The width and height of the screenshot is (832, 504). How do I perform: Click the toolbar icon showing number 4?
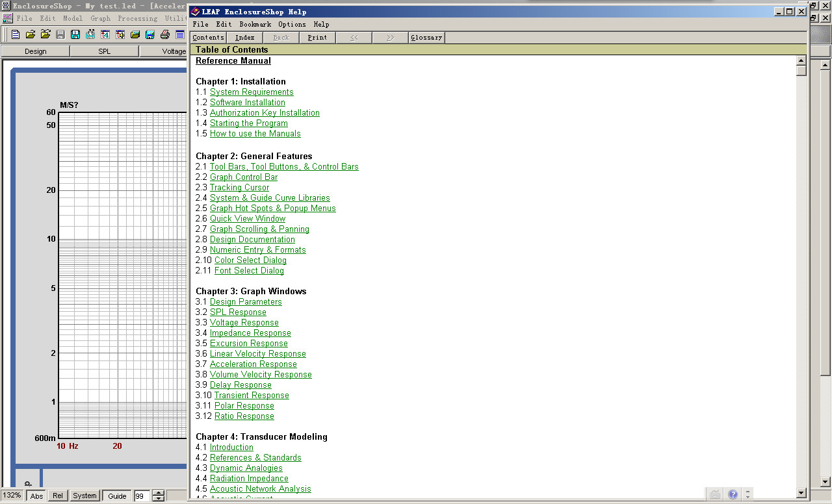[105, 34]
